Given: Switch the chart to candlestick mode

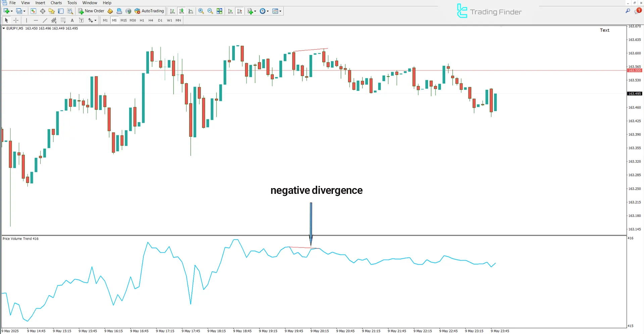Looking at the screenshot, I should (x=181, y=11).
